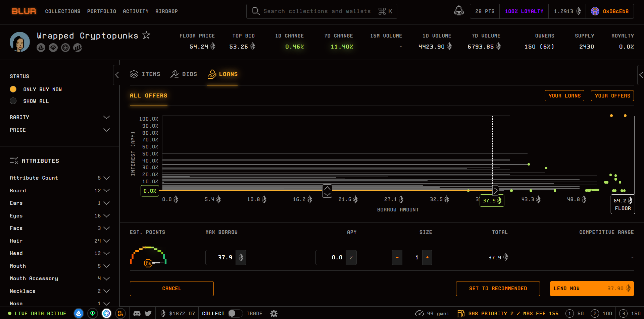Click the gas gauge 99 gwei indicator
Image resolution: width=644 pixels, height=319 pixels.
click(432, 314)
